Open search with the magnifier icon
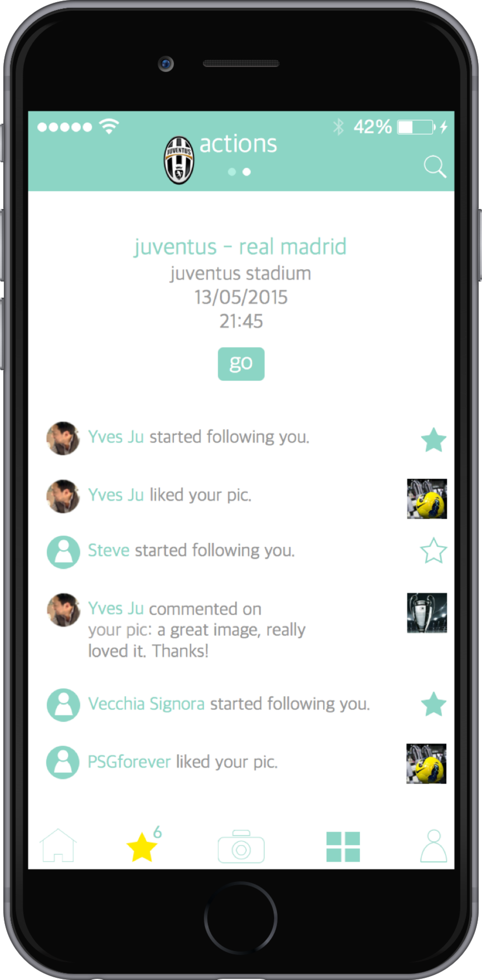The height and width of the screenshot is (980, 482). [x=435, y=167]
